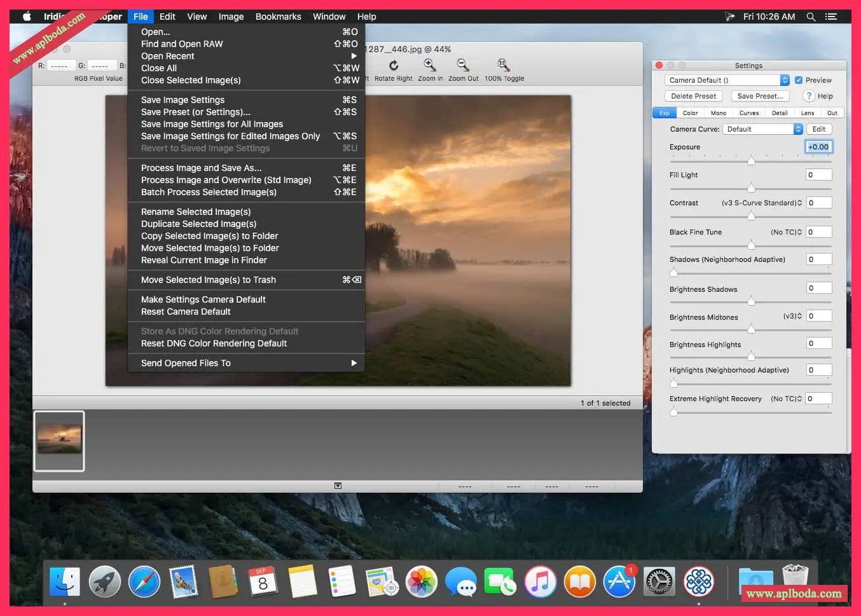
Task: Open the Camera Curve Default dropdown
Action: 797,129
